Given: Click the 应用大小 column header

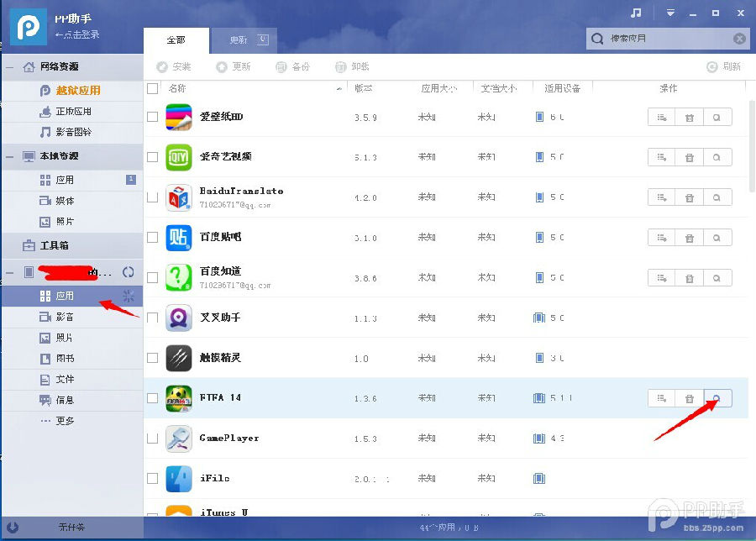Looking at the screenshot, I should pyautogui.click(x=438, y=88).
